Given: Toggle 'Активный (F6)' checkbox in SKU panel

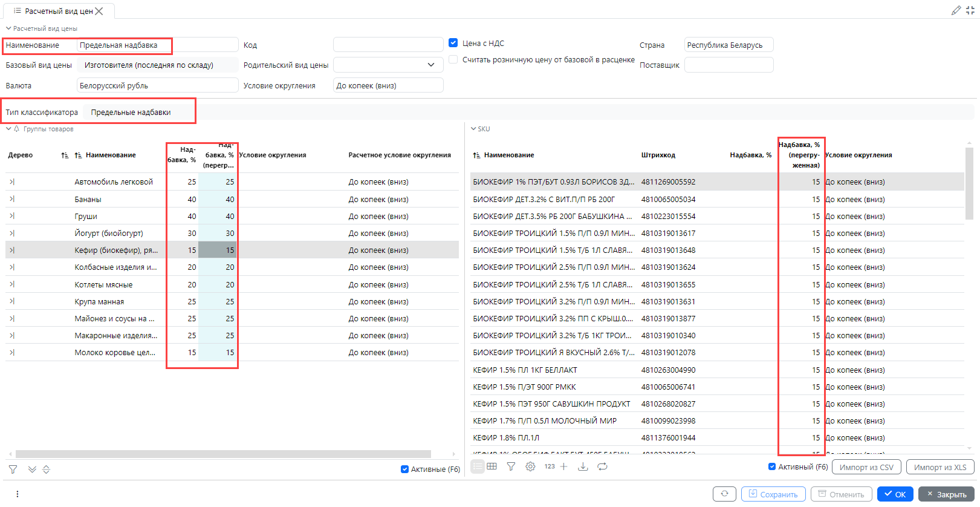Looking at the screenshot, I should [772, 466].
